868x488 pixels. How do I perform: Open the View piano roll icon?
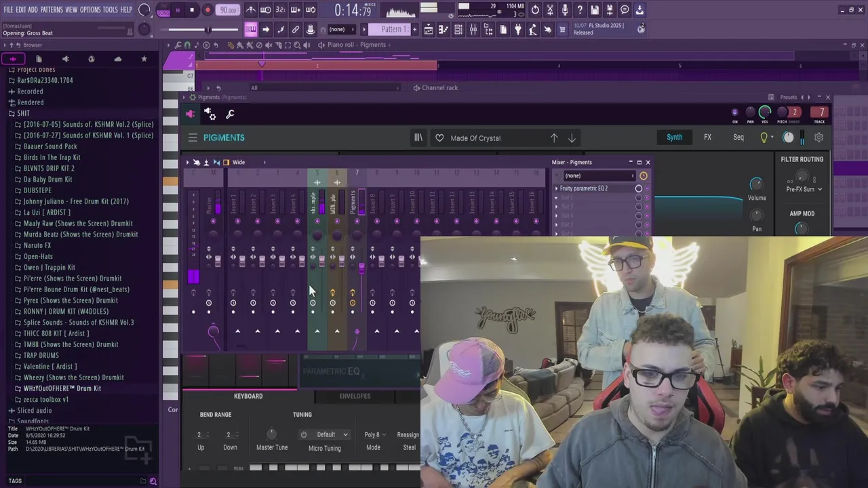click(443, 29)
